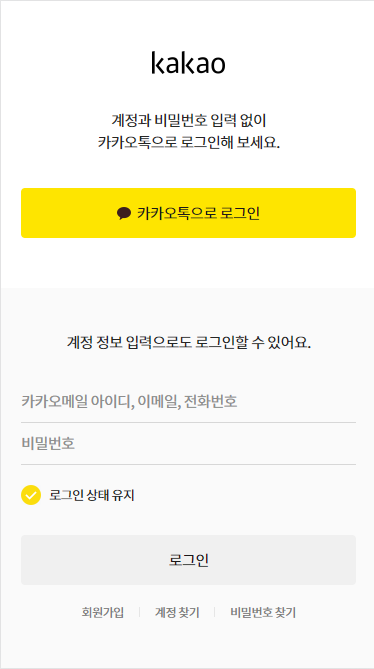The image size is (374, 669).
Task: Click the divider between 회원가입 and 계정 찾기
Action: 139,613
